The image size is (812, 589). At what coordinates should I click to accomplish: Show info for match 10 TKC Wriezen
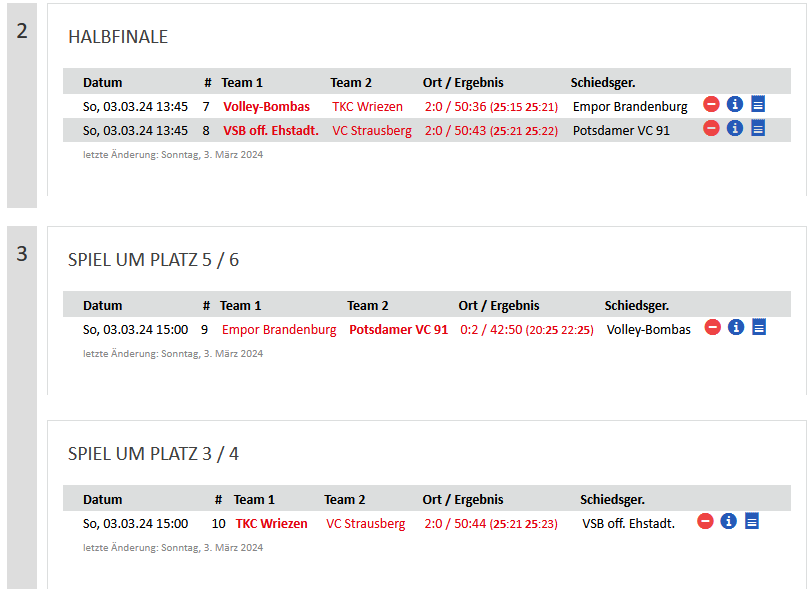(x=728, y=521)
